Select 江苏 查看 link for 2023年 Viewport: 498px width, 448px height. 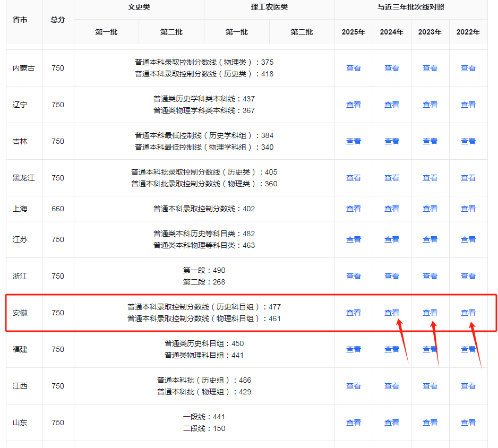[x=430, y=239]
